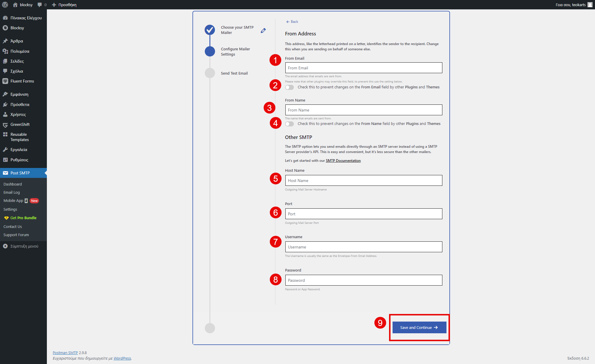Viewport: 595px width, 364px height.
Task: Open Contact Us submenu item
Action: pos(13,226)
